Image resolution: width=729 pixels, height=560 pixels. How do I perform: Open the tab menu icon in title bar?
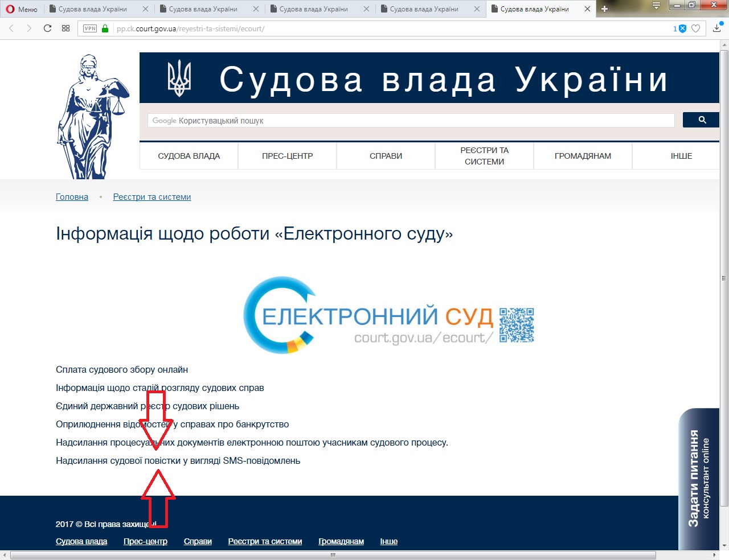click(656, 6)
